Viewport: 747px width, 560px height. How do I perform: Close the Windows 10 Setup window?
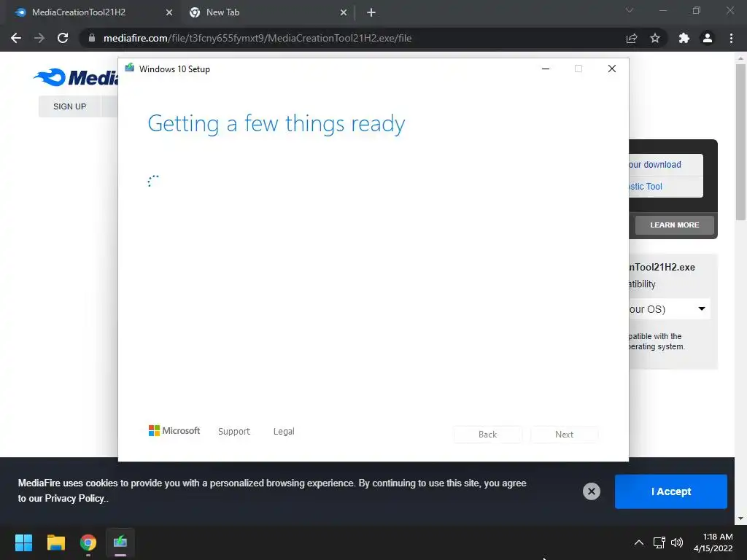pyautogui.click(x=612, y=69)
